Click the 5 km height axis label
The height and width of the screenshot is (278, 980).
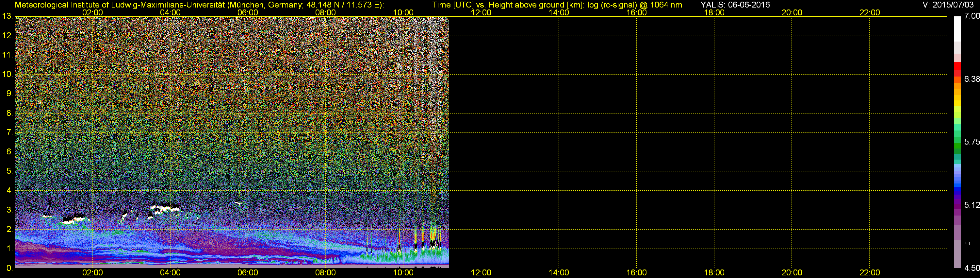click(9, 171)
